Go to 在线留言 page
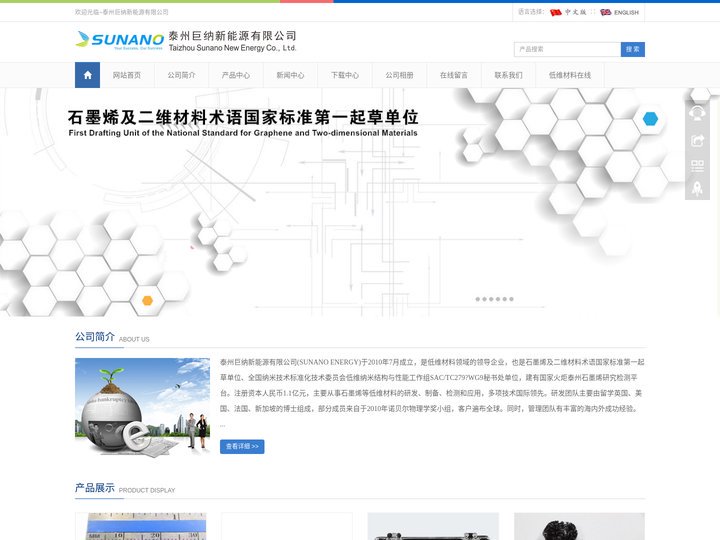720x540 pixels. 454,75
